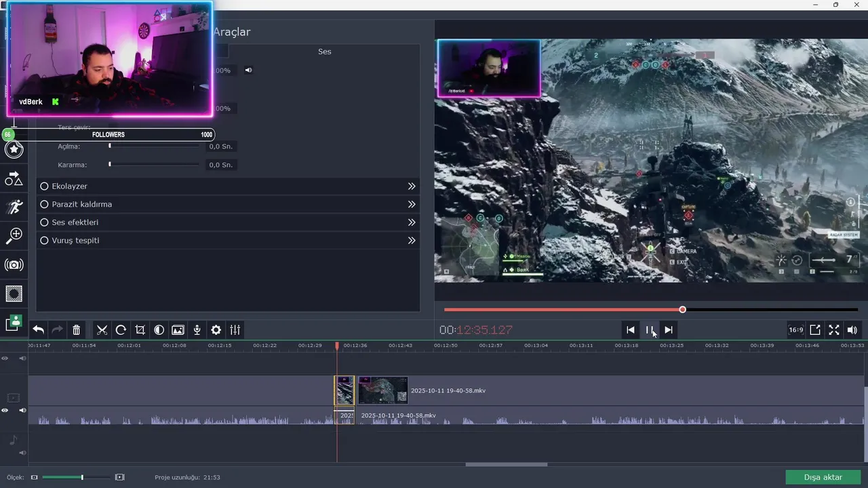Start voice recording with microphone icon
The width and height of the screenshot is (868, 488).
coord(197,329)
